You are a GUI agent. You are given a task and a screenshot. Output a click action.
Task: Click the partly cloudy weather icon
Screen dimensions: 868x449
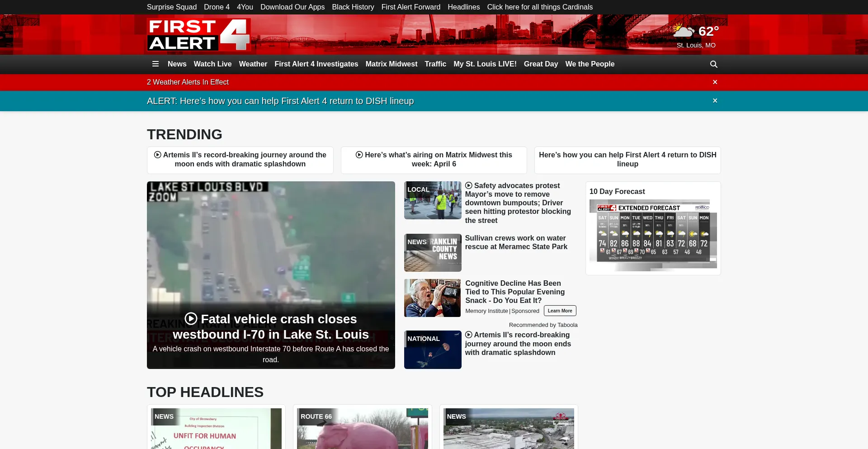click(x=683, y=31)
